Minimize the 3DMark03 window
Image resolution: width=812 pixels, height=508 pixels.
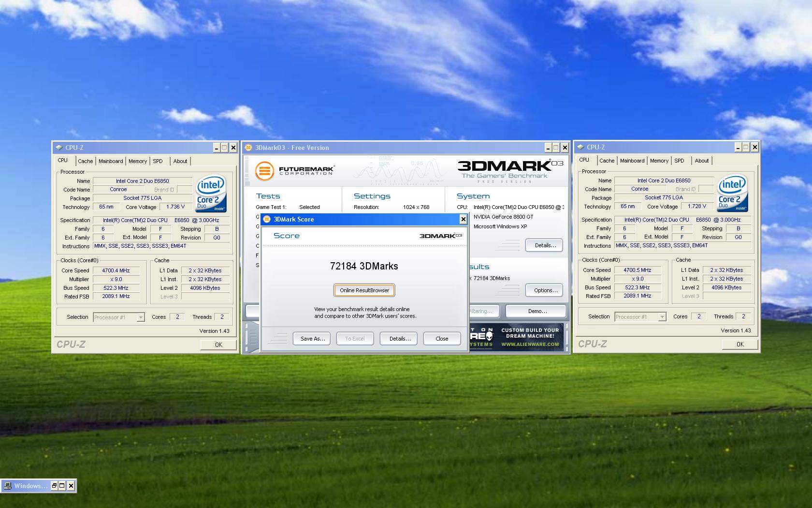[x=548, y=148]
